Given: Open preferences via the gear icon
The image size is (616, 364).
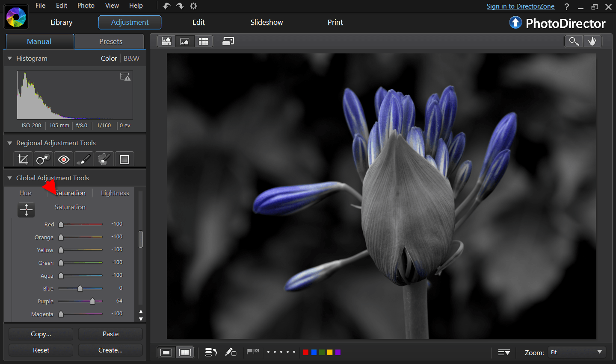Looking at the screenshot, I should click(193, 6).
